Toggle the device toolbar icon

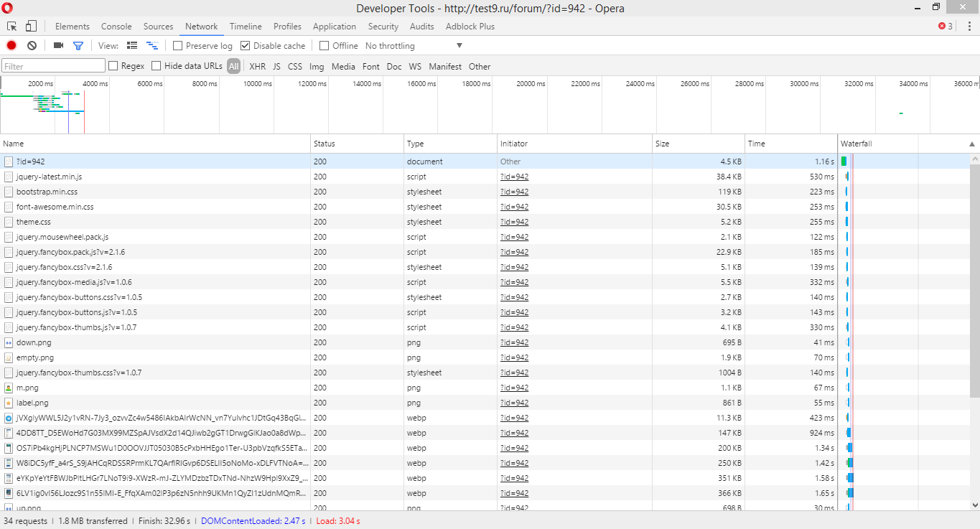coord(31,27)
